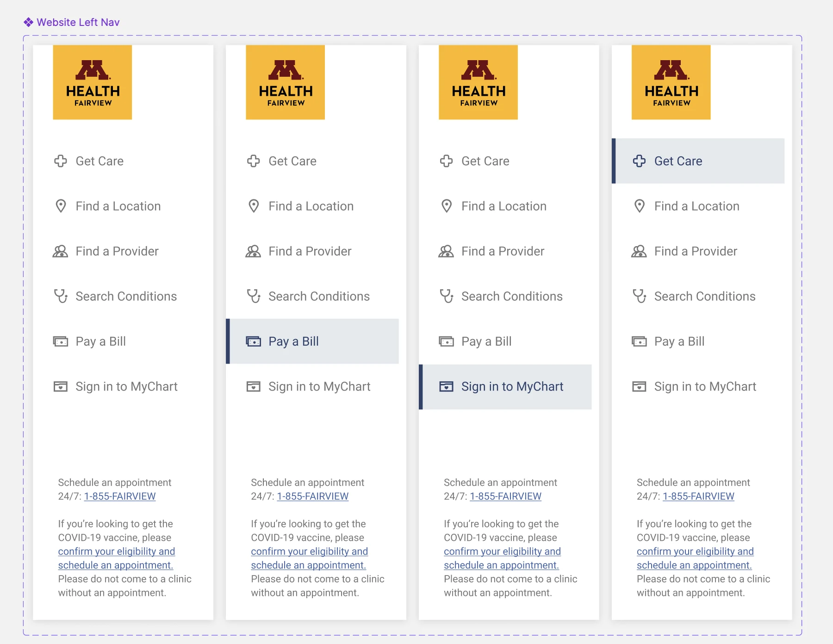Select Find a Provider text in second panel
833x644 pixels.
pyautogui.click(x=310, y=251)
